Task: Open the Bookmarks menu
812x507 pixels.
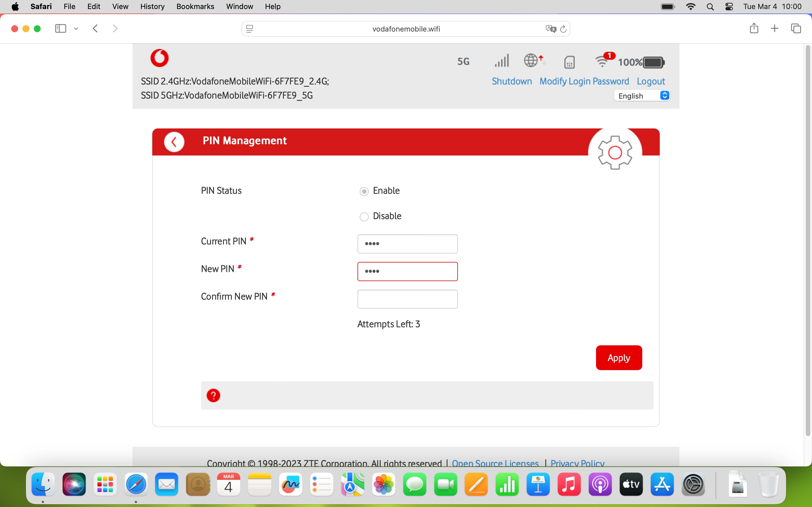Action: (195, 6)
